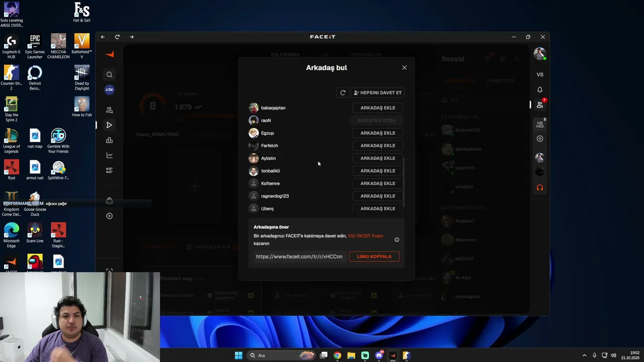Open Epic Games Launcher desktop shortcut
The image size is (644, 362).
coord(35,47)
